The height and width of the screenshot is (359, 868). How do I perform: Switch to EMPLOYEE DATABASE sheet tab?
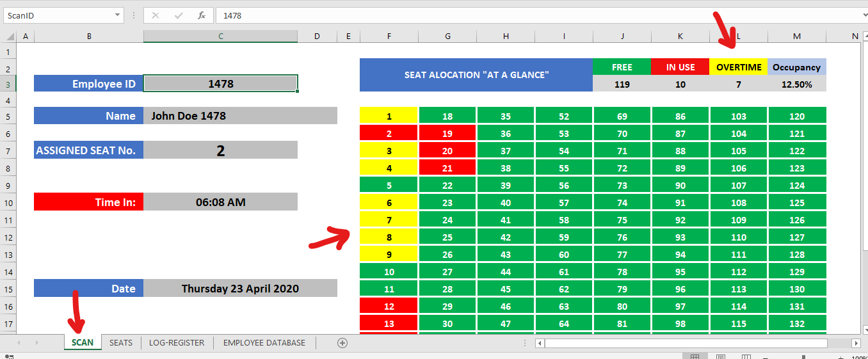(264, 342)
